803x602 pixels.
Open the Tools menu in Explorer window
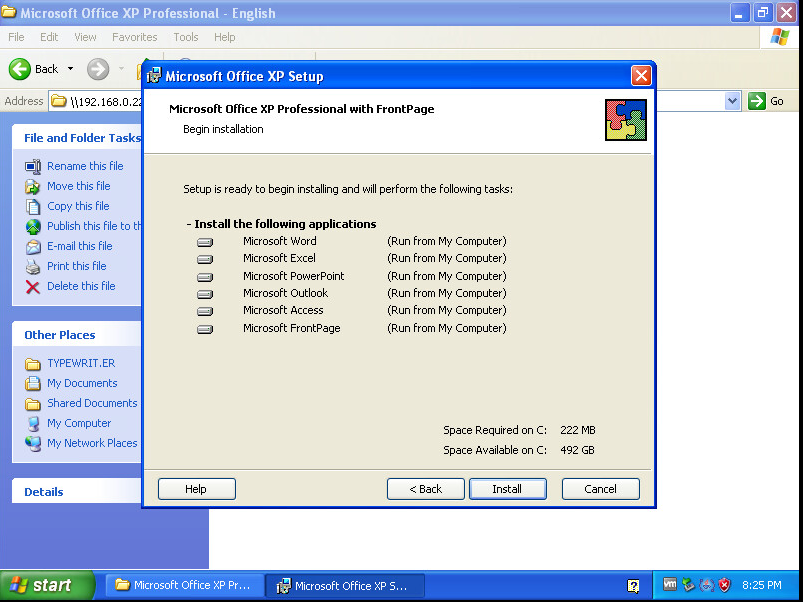tap(185, 37)
